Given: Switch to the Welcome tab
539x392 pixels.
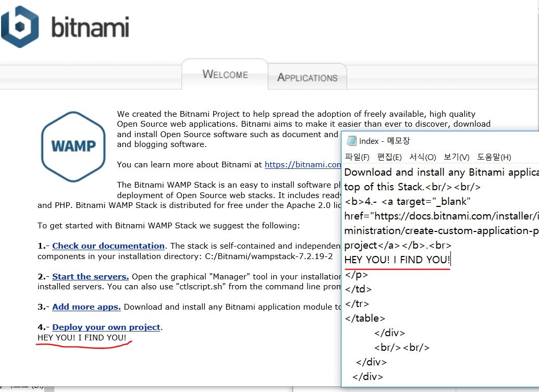Looking at the screenshot, I should pyautogui.click(x=225, y=74).
